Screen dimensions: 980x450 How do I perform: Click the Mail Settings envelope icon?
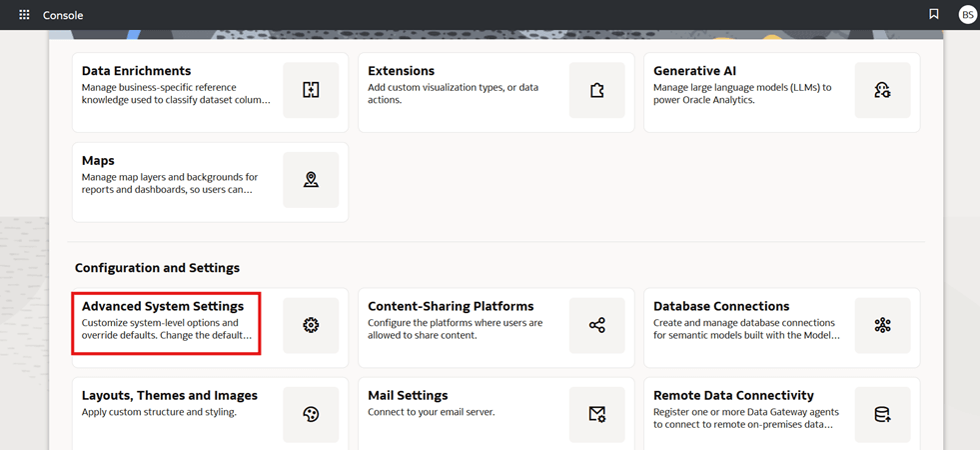click(596, 414)
